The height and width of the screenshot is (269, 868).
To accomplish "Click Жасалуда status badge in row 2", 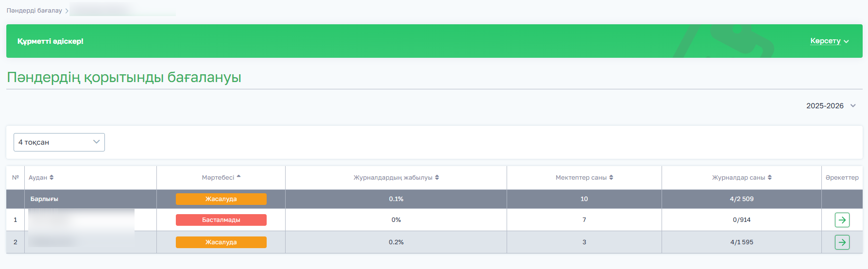I will [x=221, y=242].
